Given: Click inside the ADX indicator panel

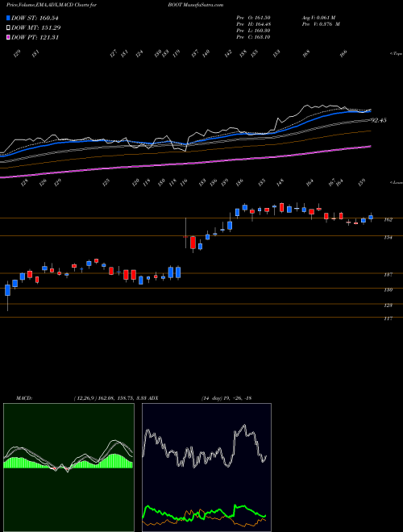Looking at the screenshot, I should [206, 468].
